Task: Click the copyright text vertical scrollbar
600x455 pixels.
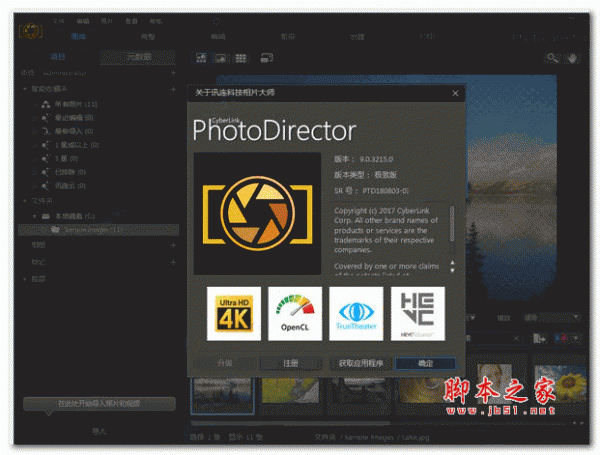Action: coord(452,224)
